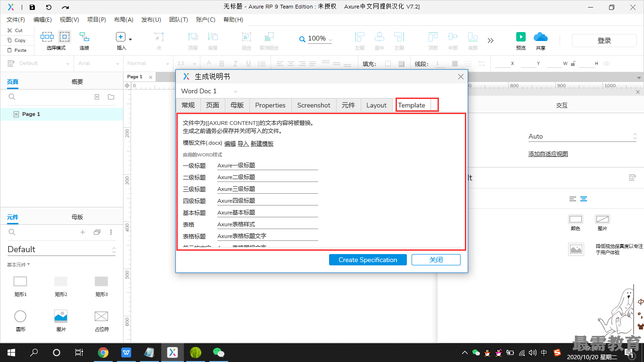Switch to the Screenshot tab in dialog

[314, 105]
